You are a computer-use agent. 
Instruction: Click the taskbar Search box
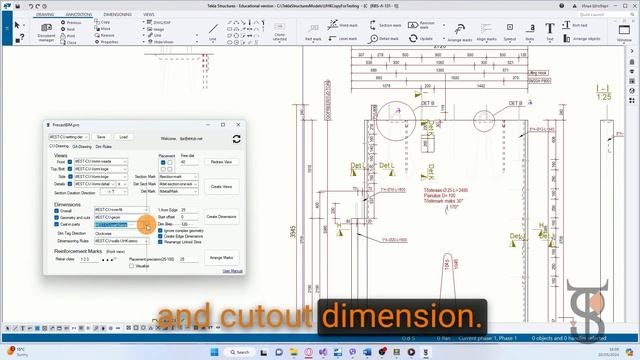(x=240, y=352)
